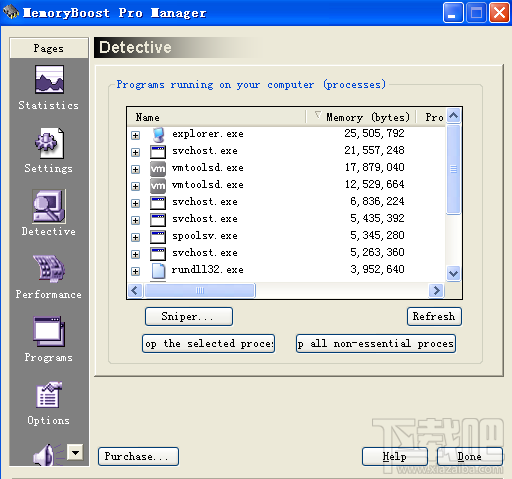The height and width of the screenshot is (479, 512).
Task: Expand the rundll32.exe process node
Action: [x=135, y=271]
